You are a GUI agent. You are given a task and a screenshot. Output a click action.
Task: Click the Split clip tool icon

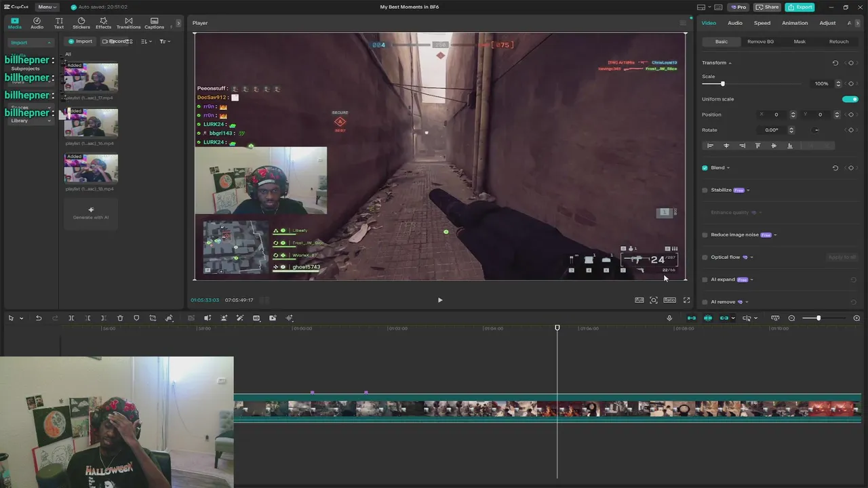(x=71, y=318)
